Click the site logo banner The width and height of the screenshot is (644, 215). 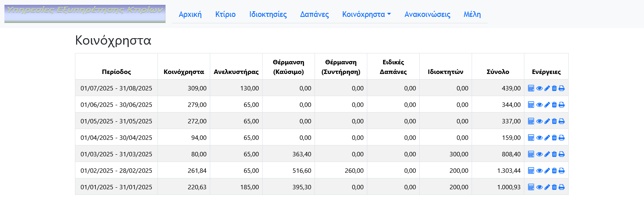coord(85,14)
